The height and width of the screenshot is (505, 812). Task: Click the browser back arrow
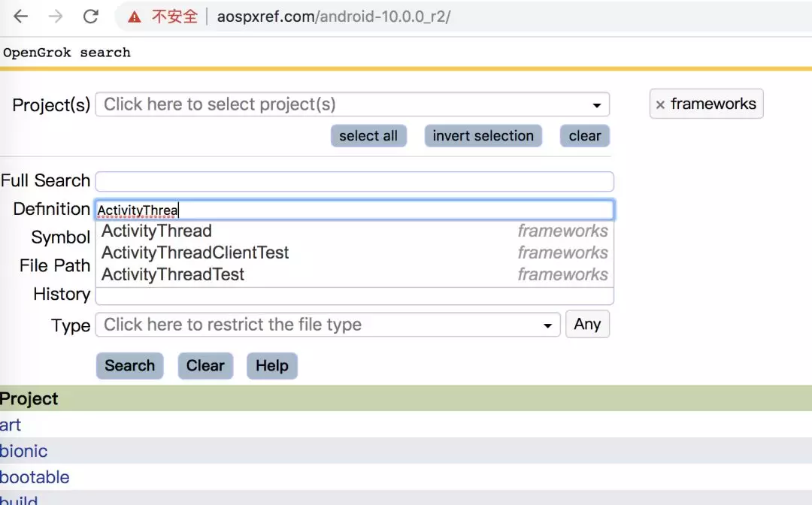[x=19, y=16]
